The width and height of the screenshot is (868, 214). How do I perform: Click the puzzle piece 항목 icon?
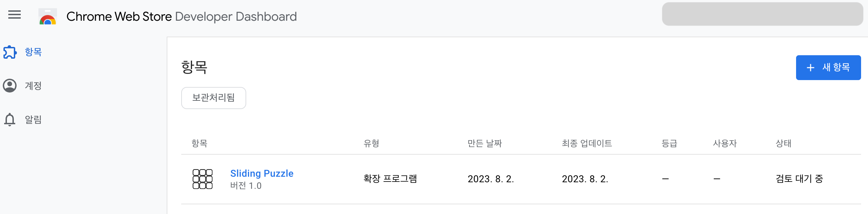[10, 52]
